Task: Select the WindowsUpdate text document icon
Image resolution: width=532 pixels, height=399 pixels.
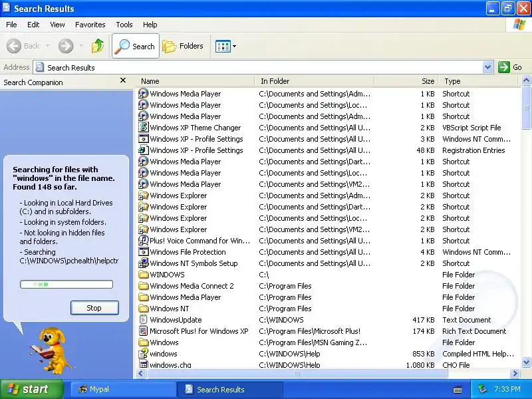Action: point(144,320)
